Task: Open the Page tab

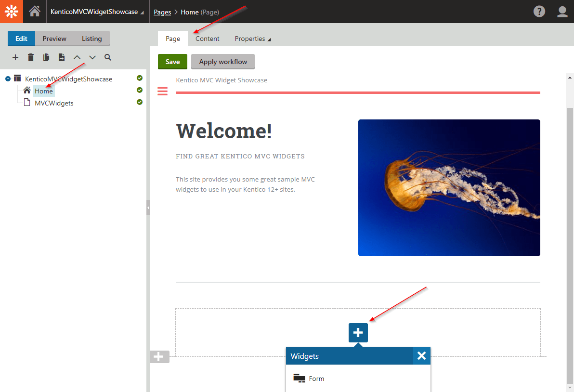Action: point(173,39)
